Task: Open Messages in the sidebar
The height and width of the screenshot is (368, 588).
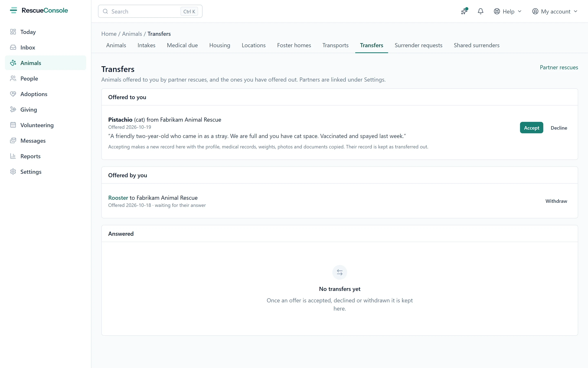Action: tap(46, 141)
